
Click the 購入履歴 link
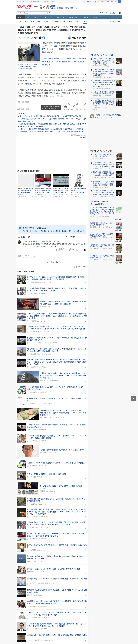pos(112,13)
